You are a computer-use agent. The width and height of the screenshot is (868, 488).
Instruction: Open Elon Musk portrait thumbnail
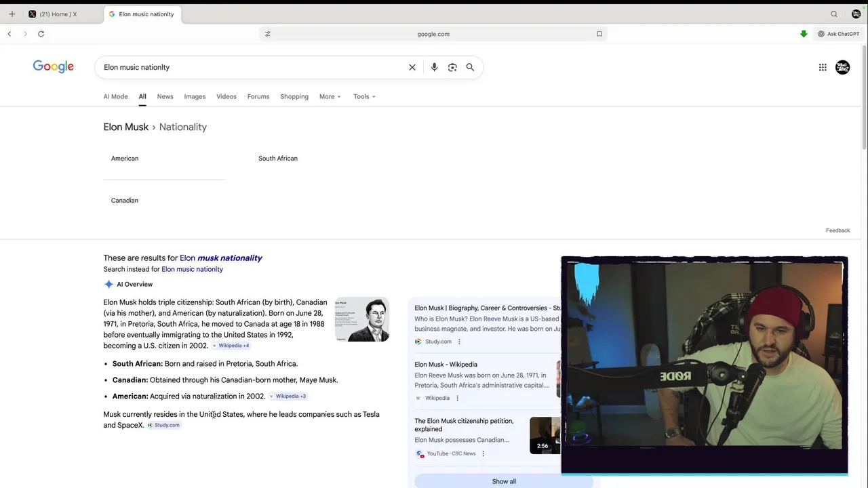pyautogui.click(x=362, y=319)
